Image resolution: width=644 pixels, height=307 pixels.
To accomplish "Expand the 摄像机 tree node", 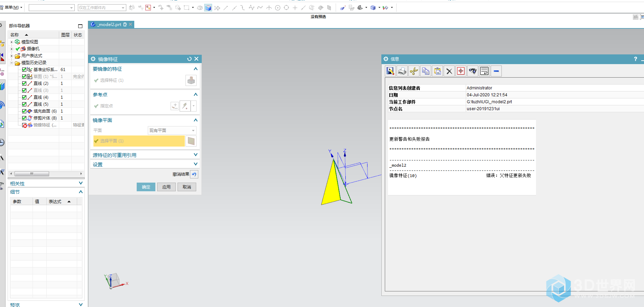I will [11, 49].
